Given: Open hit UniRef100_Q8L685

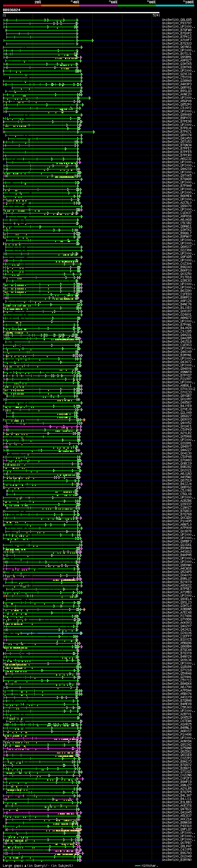Looking at the screenshot, I should pos(177,20).
